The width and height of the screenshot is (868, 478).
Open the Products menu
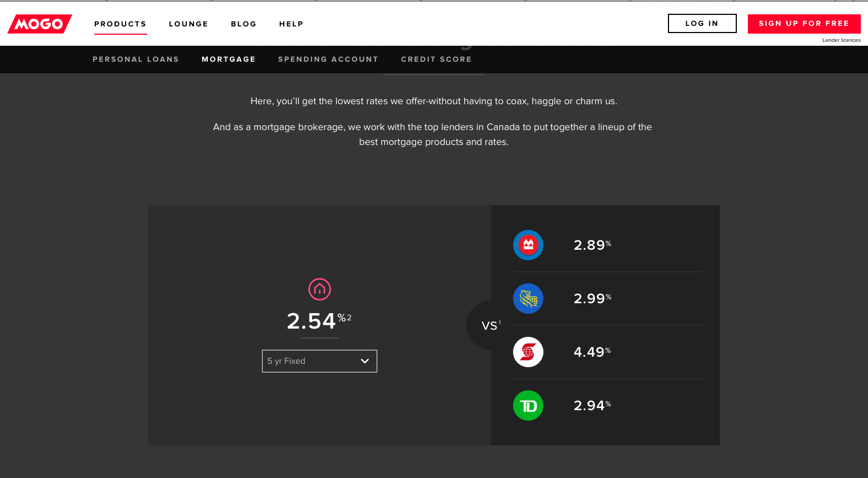click(x=120, y=24)
